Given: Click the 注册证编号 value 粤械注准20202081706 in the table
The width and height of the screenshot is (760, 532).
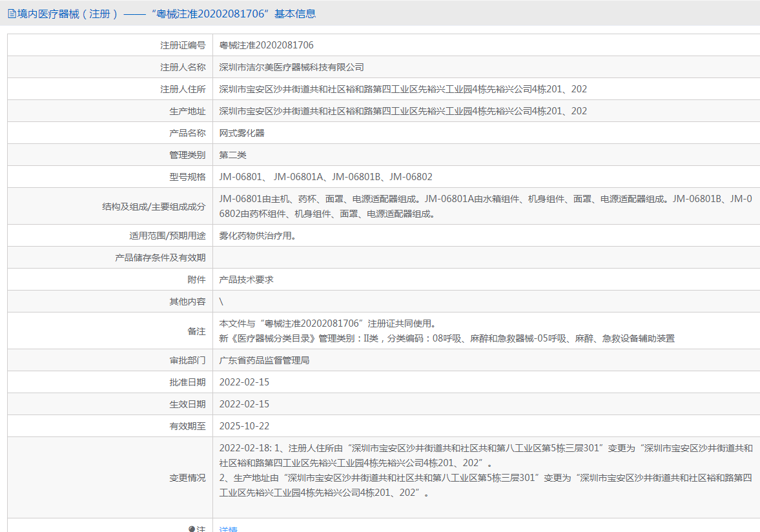Looking at the screenshot, I should pyautogui.click(x=266, y=45).
